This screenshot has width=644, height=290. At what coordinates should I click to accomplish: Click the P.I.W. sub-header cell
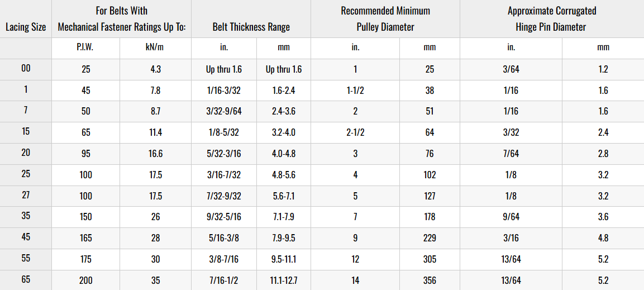85,47
